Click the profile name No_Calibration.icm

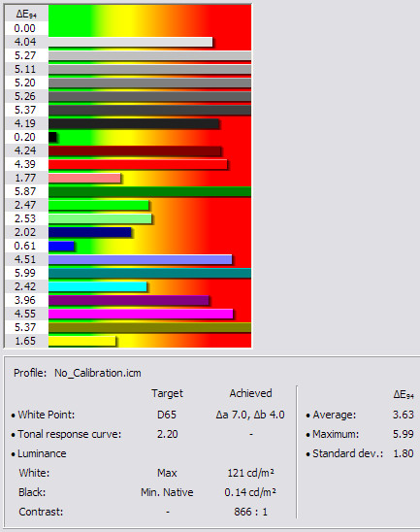(x=98, y=373)
